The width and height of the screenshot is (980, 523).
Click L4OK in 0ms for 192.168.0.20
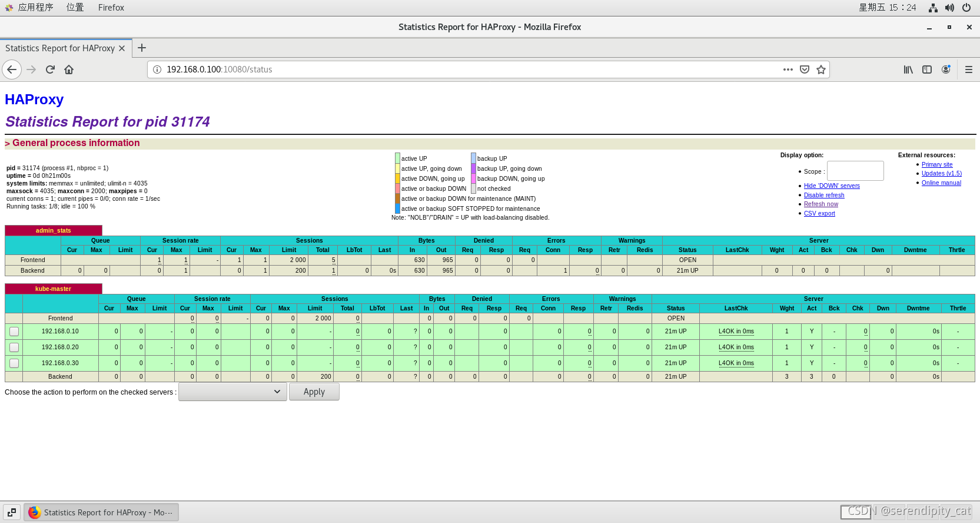(x=736, y=347)
